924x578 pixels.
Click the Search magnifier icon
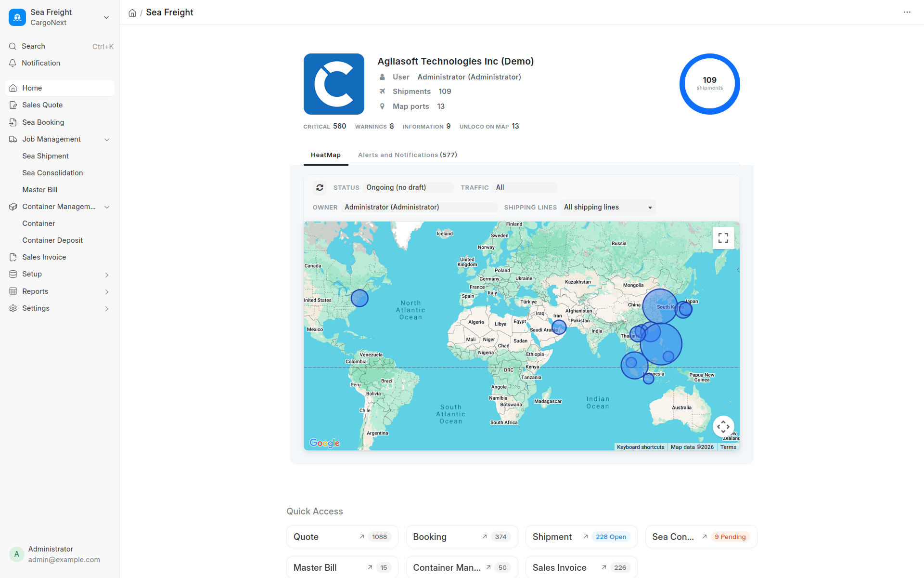(13, 46)
